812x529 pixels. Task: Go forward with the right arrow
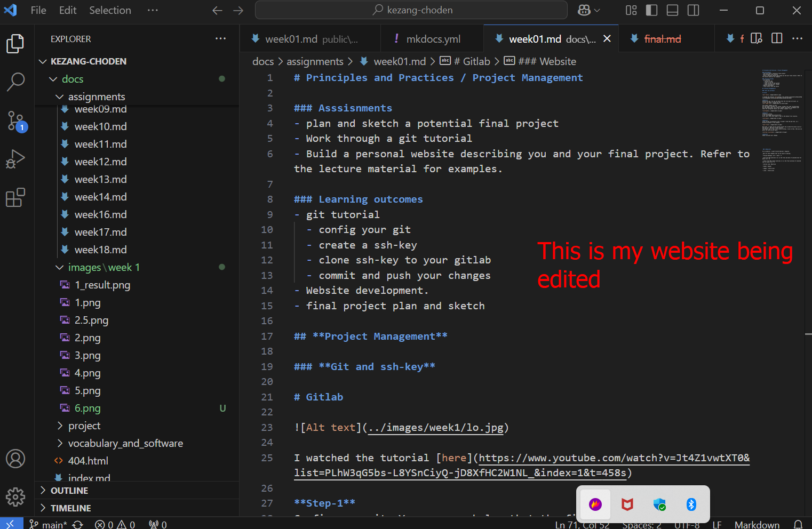[238, 10]
